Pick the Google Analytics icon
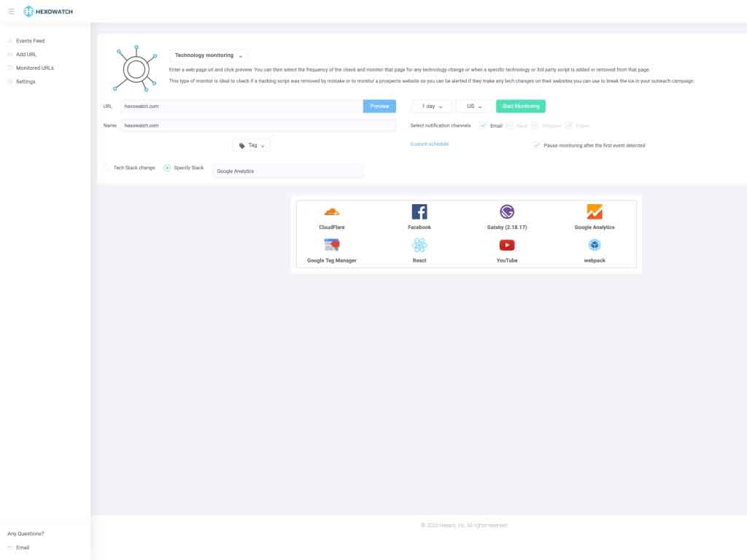 (x=595, y=212)
